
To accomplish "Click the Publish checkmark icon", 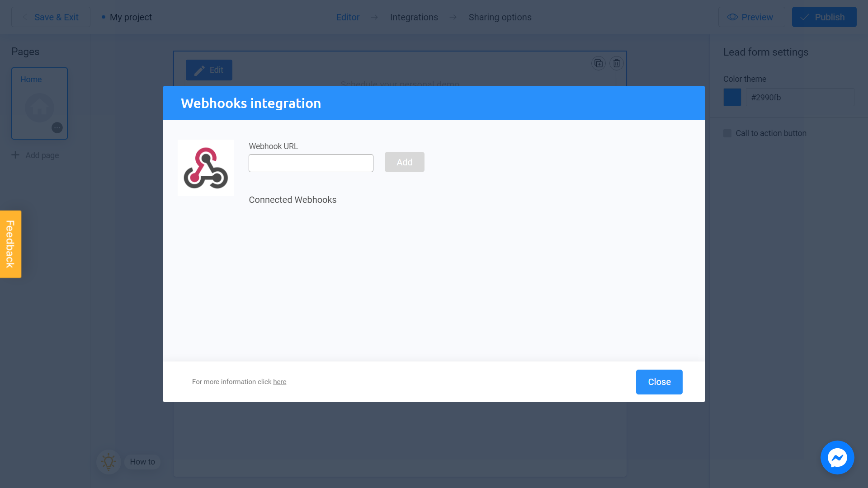I will click(x=805, y=17).
